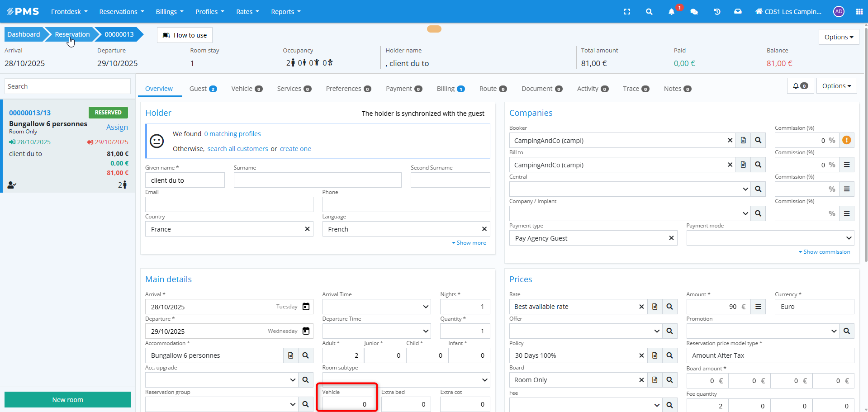Open the chat messages icon
This screenshot has height=412, width=868.
tap(694, 12)
